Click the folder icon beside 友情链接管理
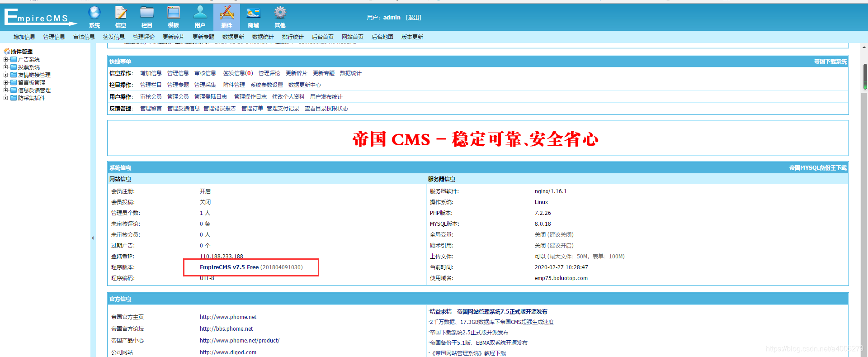 [14, 75]
